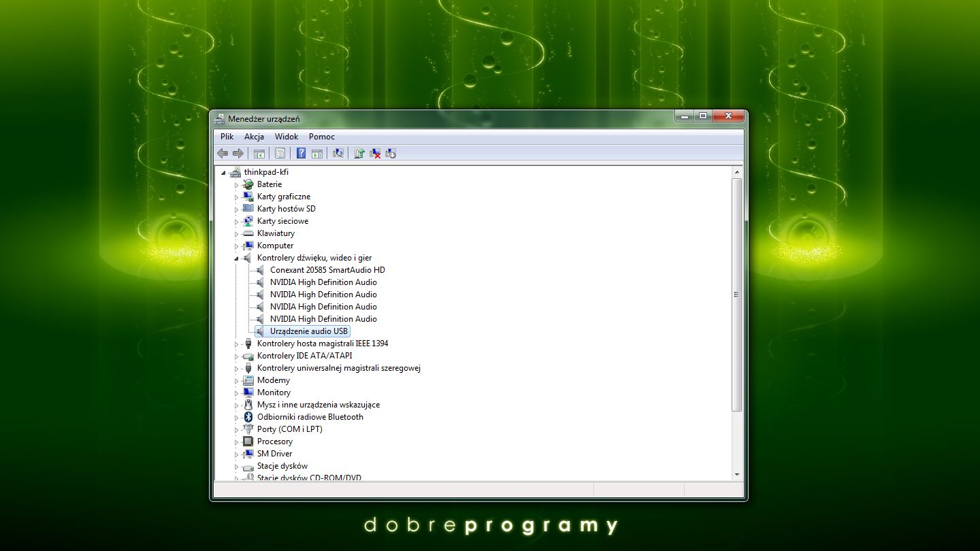The height and width of the screenshot is (551, 980).
Task: Click the Back arrow in the toolbar
Action: 223,154
